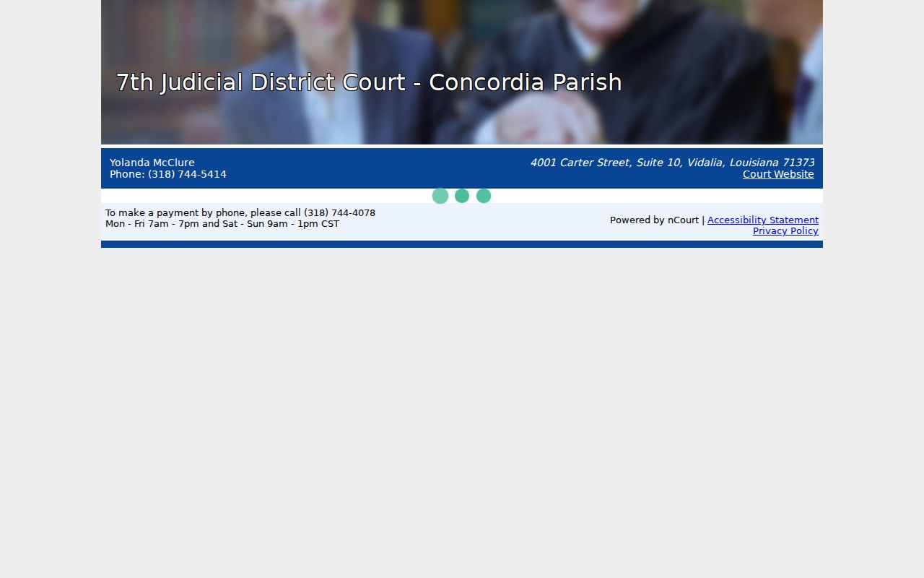Image resolution: width=924 pixels, height=578 pixels.
Task: Click the Mon - Fri hours text
Action: point(222,224)
